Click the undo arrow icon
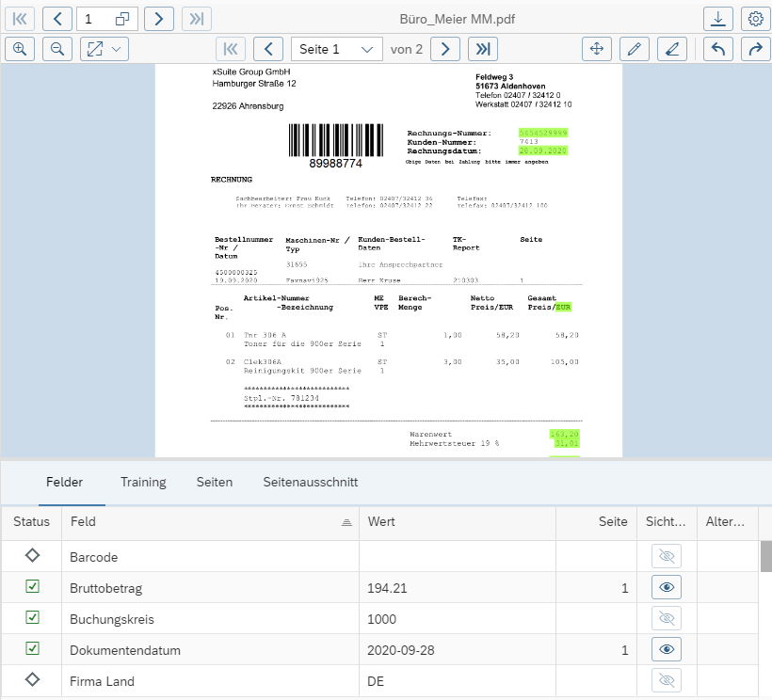 click(718, 49)
